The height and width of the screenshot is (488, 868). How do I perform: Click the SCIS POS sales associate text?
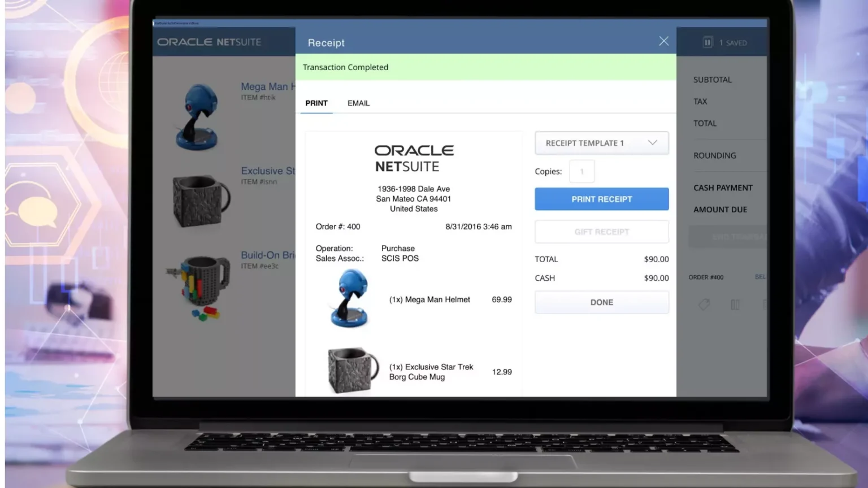pos(400,258)
